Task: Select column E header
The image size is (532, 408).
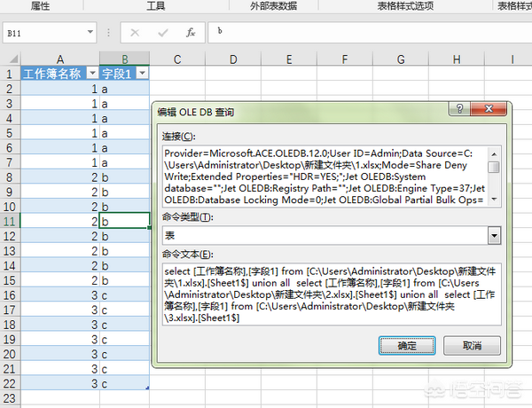Action: (289, 59)
